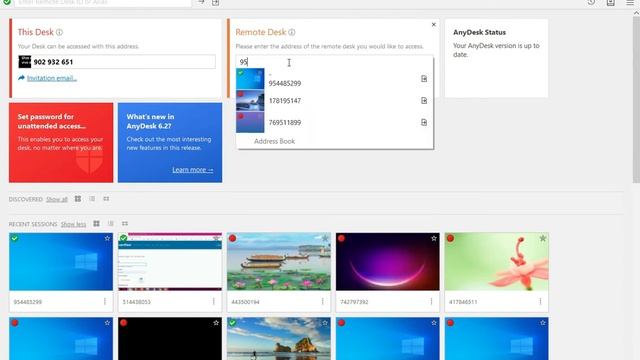Open the black screen session thumbnail
Image resolution: width=640 pixels, height=360 pixels.
[170, 339]
